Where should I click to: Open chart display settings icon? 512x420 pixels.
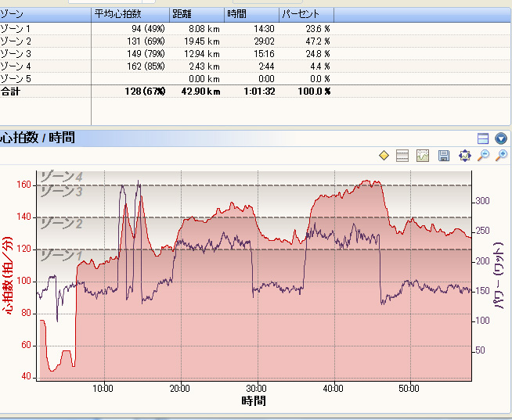pyautogui.click(x=423, y=156)
